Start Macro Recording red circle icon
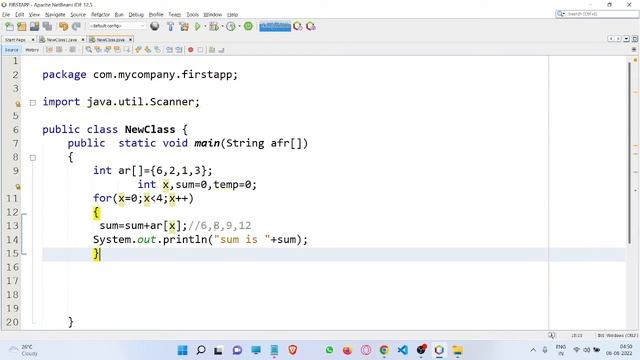The image size is (640, 360). pos(191,50)
